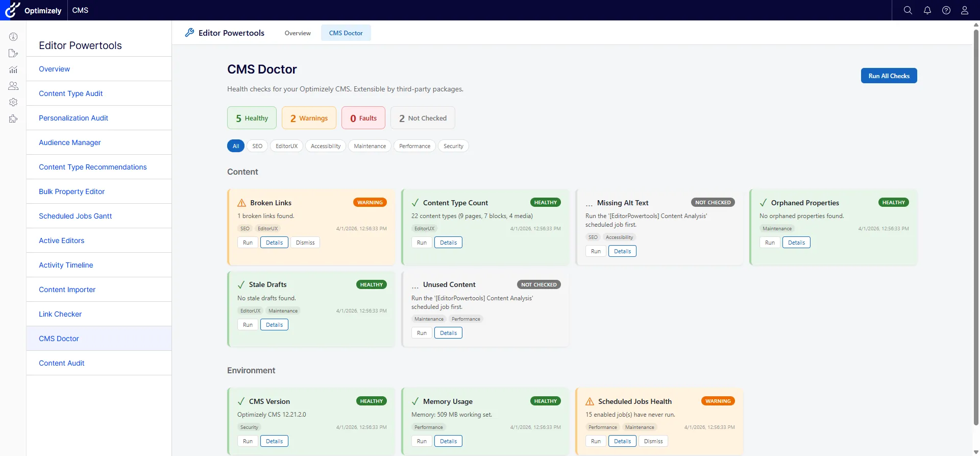Select the Performance filter chip
980x456 pixels.
pyautogui.click(x=414, y=146)
